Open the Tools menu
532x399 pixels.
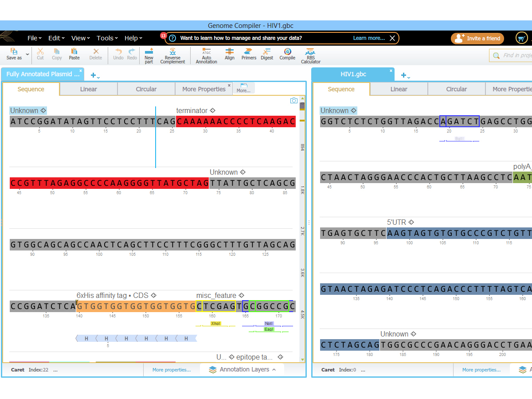[107, 38]
